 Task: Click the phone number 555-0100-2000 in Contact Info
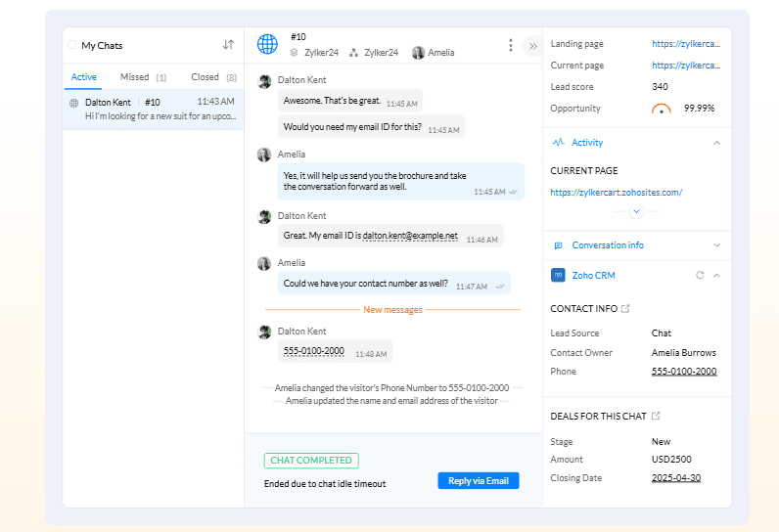pyautogui.click(x=684, y=372)
